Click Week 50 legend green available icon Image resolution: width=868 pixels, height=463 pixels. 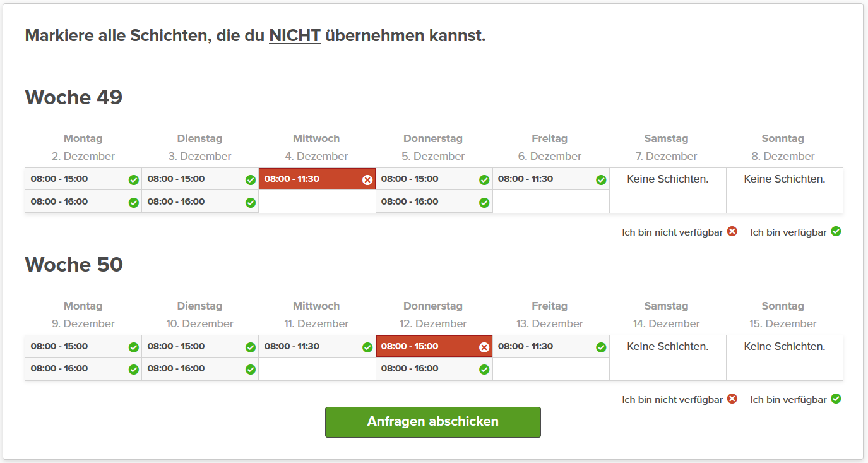pyautogui.click(x=836, y=399)
